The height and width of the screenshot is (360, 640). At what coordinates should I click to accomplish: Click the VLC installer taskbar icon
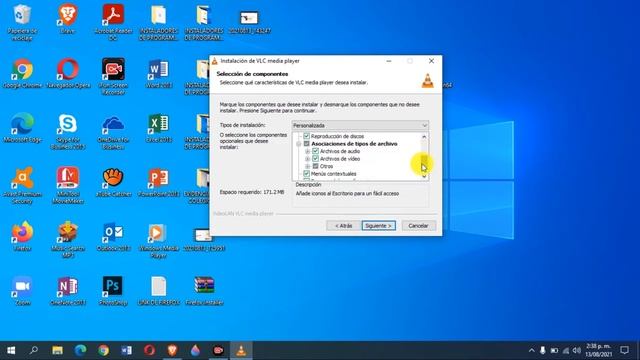(x=241, y=350)
